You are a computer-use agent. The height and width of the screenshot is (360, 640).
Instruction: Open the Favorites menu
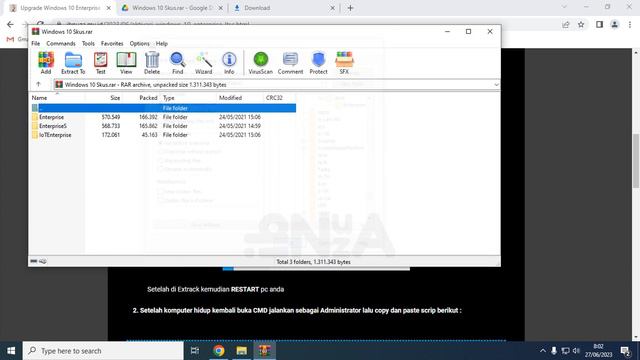pyautogui.click(x=112, y=43)
